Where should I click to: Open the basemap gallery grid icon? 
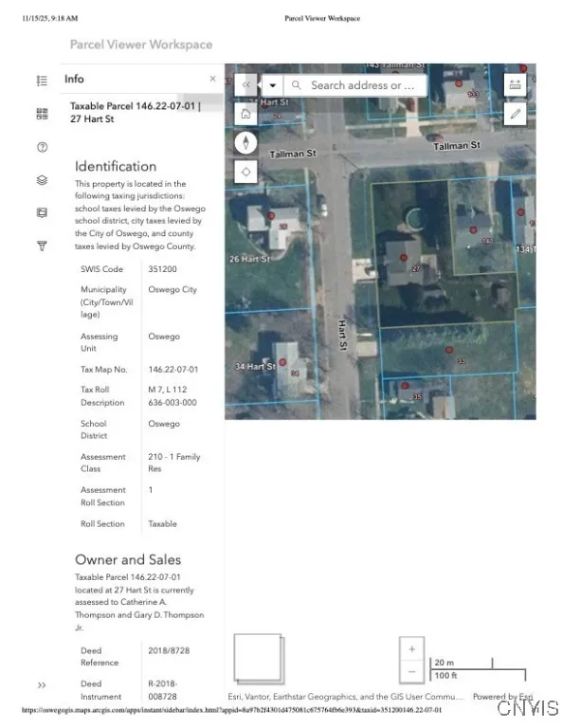pyautogui.click(x=42, y=114)
